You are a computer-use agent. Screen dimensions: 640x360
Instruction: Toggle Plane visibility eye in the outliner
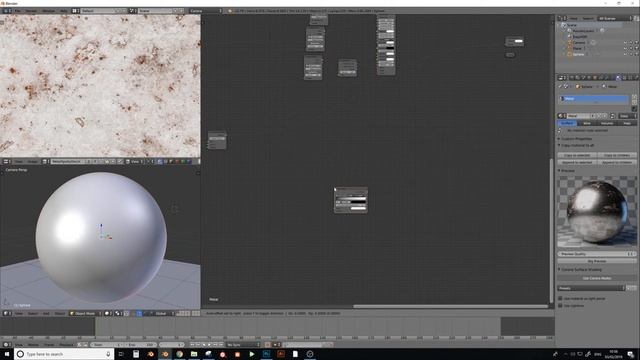coord(625,48)
